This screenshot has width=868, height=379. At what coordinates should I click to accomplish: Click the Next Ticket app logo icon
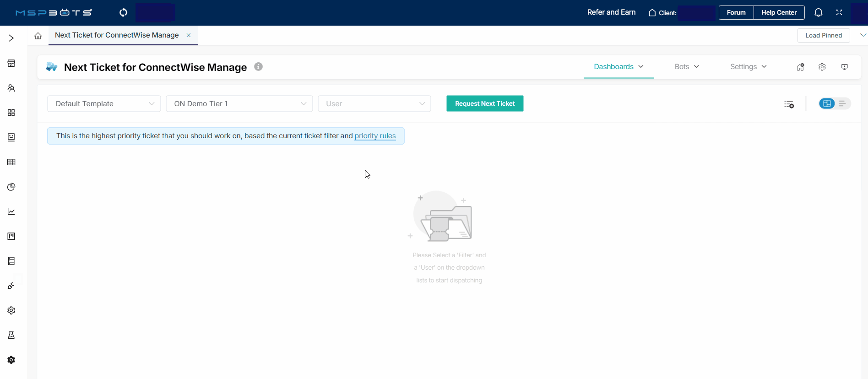(x=52, y=67)
